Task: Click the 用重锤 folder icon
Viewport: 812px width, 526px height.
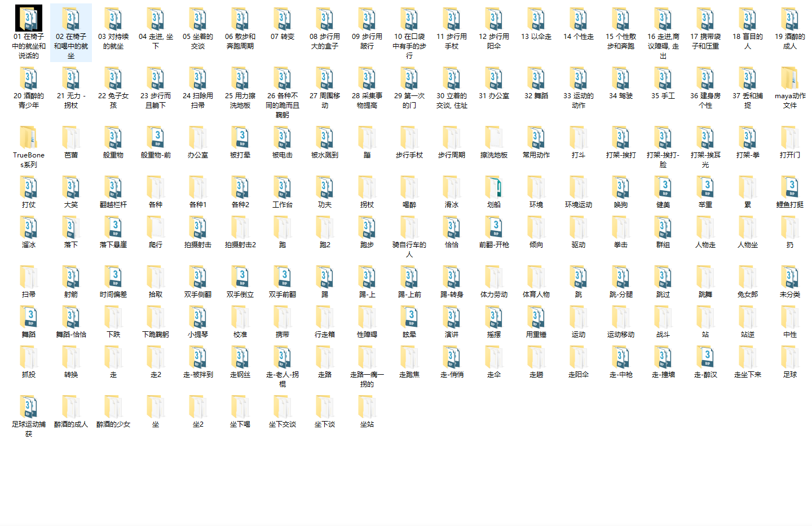Action: pos(536,317)
